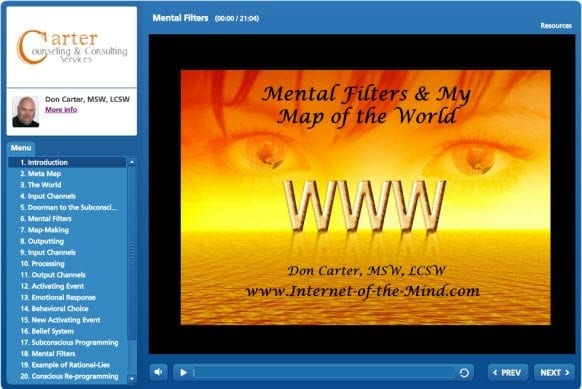Go to previous slide with PREV button
The width and height of the screenshot is (582, 389).
(507, 372)
